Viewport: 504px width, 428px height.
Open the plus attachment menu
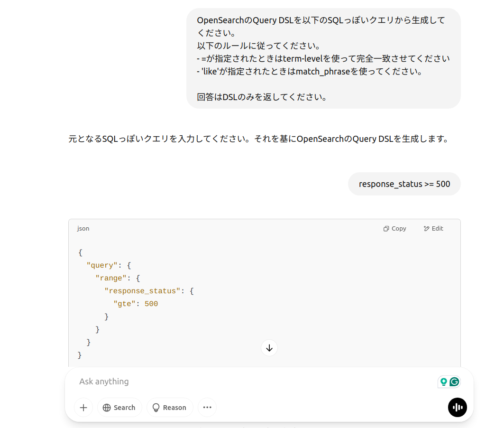click(x=83, y=408)
